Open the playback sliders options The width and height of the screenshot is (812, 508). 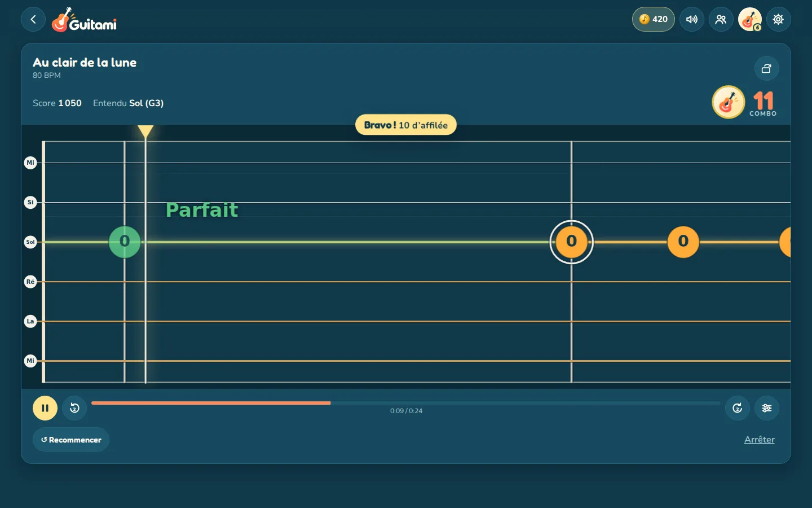point(767,408)
